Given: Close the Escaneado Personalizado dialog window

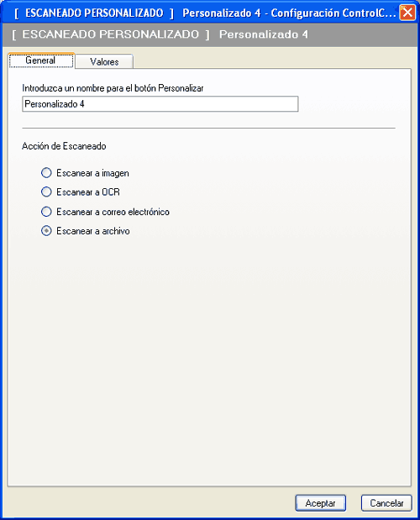Looking at the screenshot, I should [407, 13].
